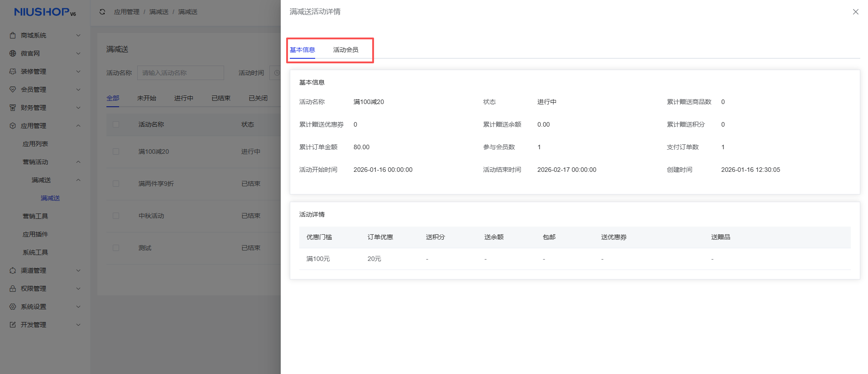Click the 权限管理 lock icon
Image resolution: width=868 pixels, height=374 pixels.
click(x=13, y=289)
